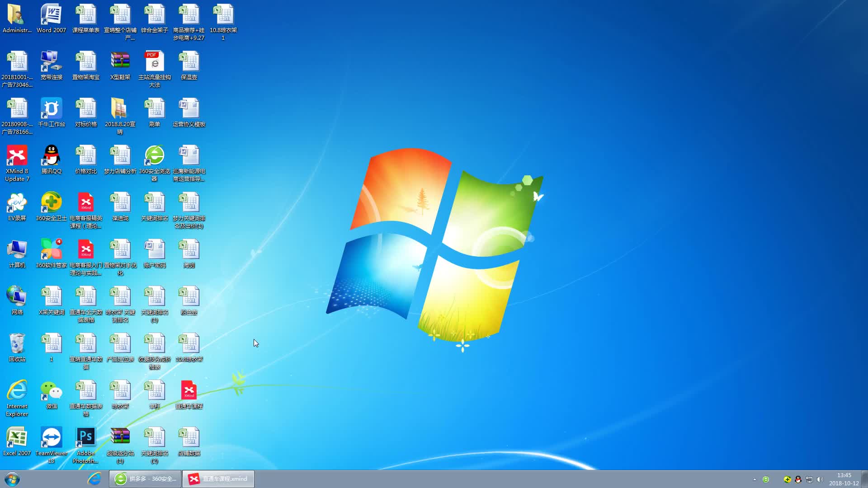Viewport: 868px width, 488px height.
Task: Select the 粉色壶 spreadsheet icon
Action: 189,300
